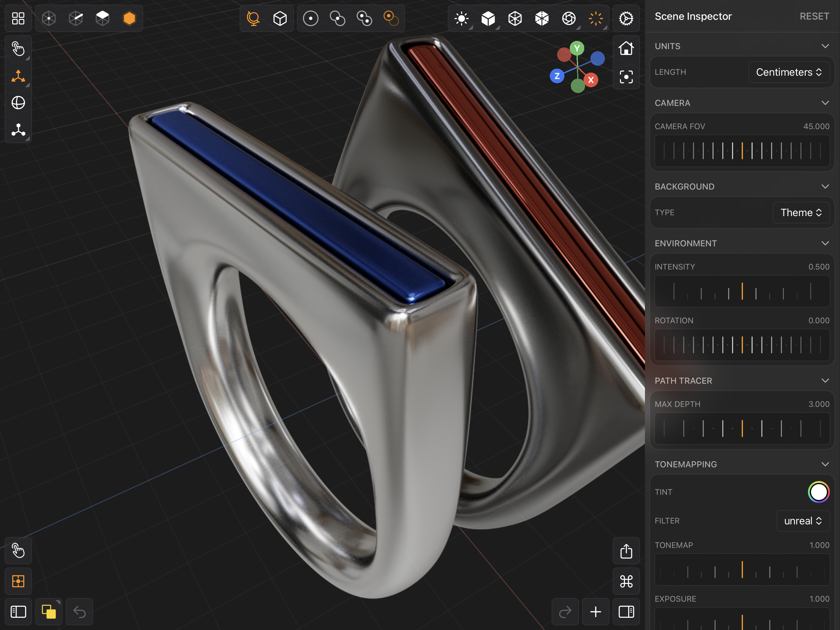The width and height of the screenshot is (840, 630).
Task: Click the Exposure slider
Action: [x=742, y=619]
